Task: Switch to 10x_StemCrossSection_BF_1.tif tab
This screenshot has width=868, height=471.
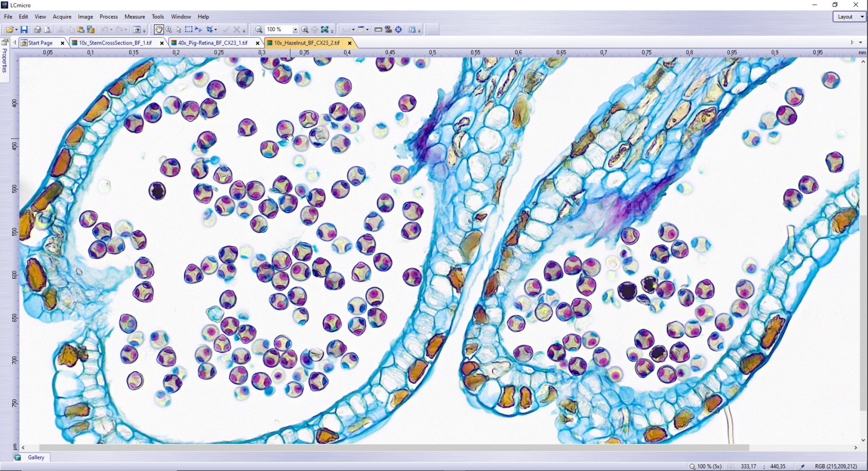Action: [115, 43]
